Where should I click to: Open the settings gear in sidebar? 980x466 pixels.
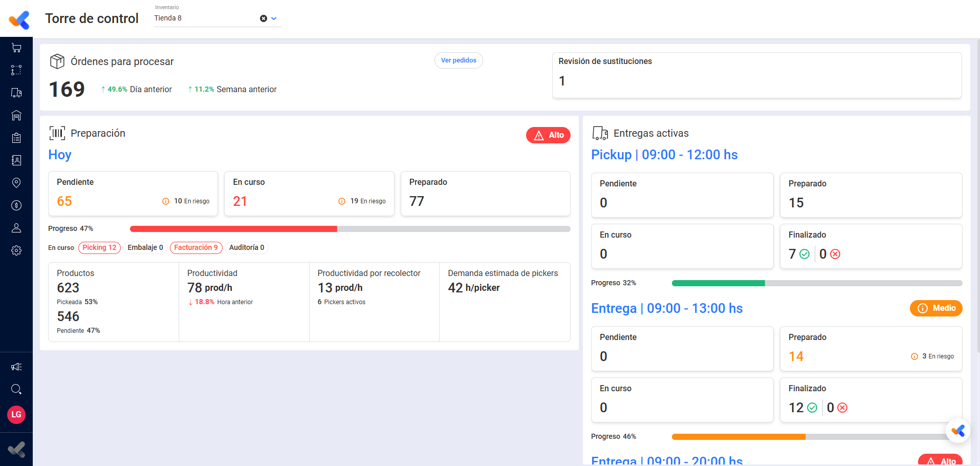click(16, 250)
